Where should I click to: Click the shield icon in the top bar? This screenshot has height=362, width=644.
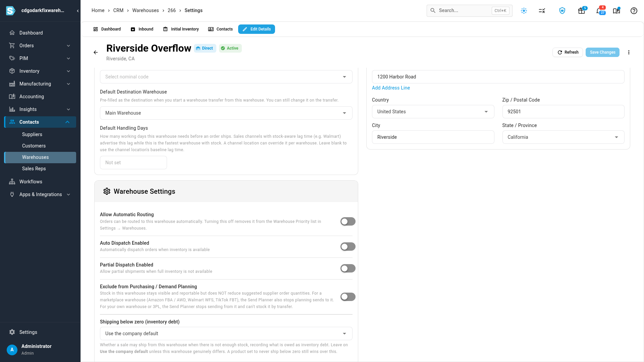(562, 11)
